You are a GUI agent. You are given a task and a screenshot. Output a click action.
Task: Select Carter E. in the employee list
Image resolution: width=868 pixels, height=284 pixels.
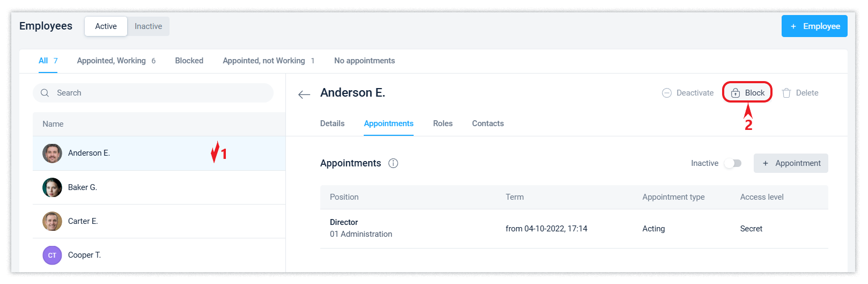point(83,221)
